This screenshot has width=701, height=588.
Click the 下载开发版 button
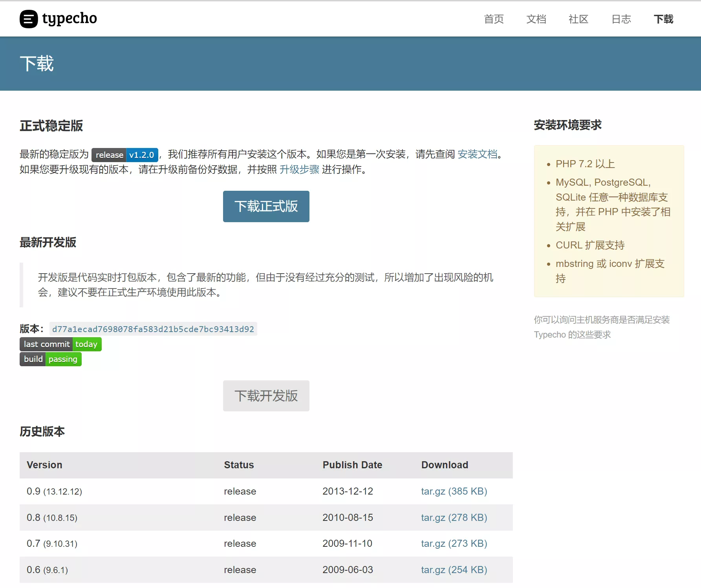(266, 396)
